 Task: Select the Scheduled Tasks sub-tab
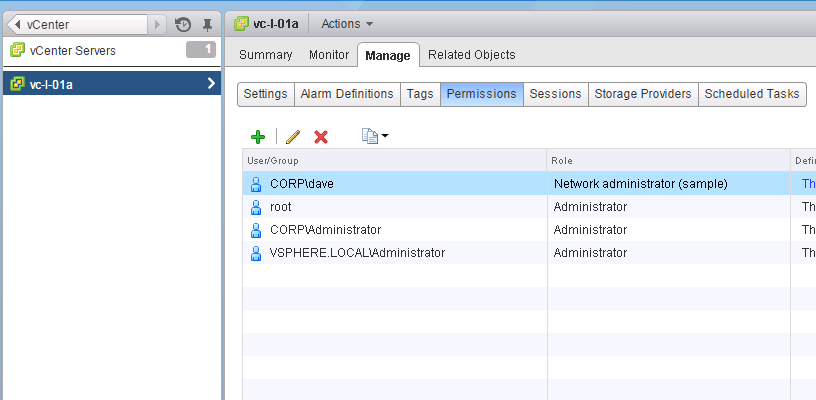pyautogui.click(x=752, y=94)
